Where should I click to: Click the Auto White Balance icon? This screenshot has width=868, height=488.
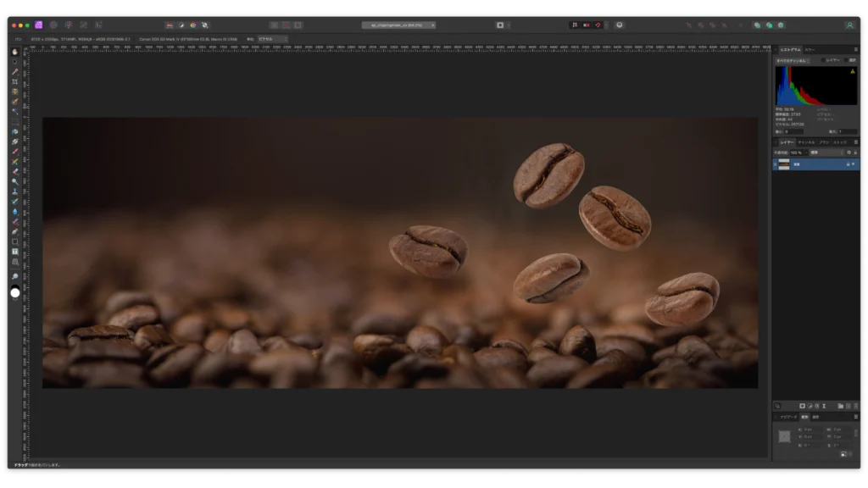(204, 25)
